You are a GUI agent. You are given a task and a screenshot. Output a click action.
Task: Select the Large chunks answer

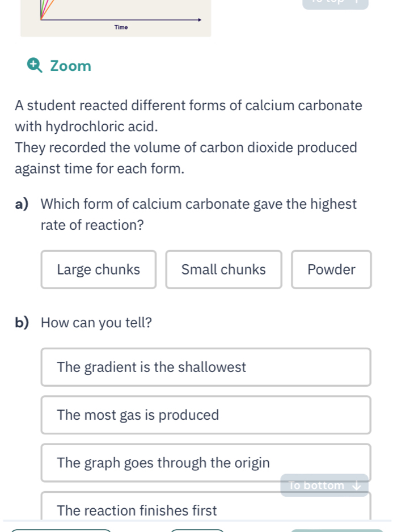[98, 269]
